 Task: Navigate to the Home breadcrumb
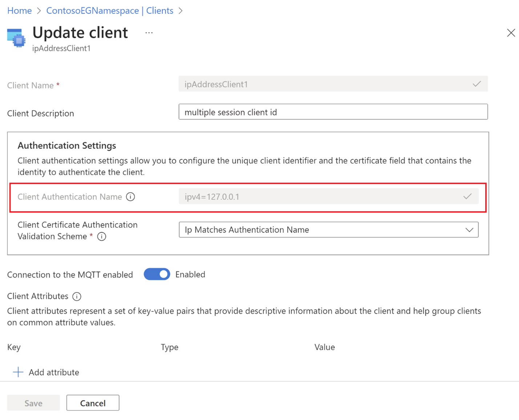[x=19, y=10]
